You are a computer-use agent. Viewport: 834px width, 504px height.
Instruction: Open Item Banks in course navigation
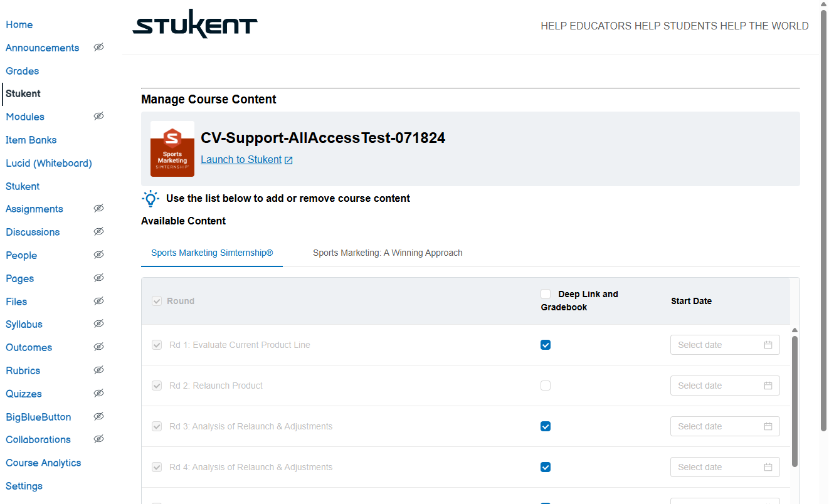[x=31, y=140]
